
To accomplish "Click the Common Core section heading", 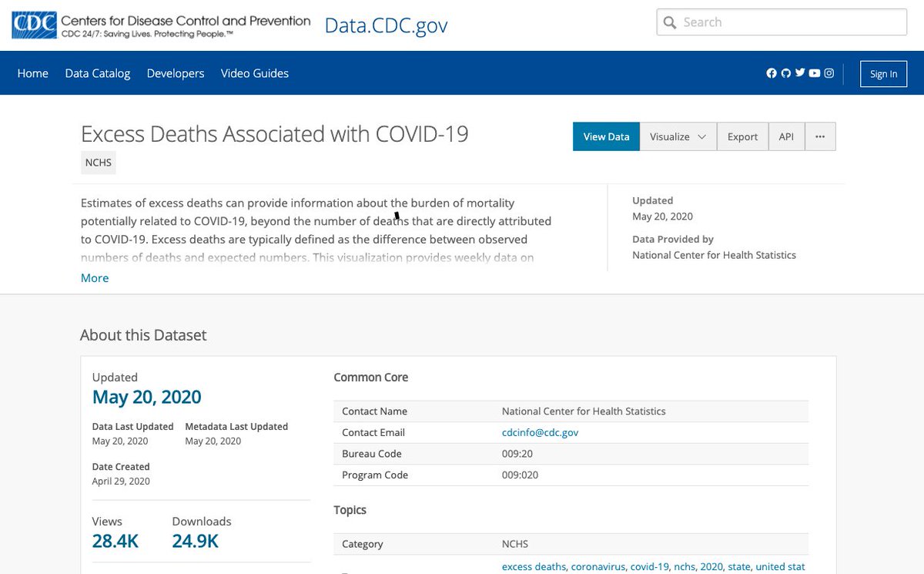I will pos(371,378).
